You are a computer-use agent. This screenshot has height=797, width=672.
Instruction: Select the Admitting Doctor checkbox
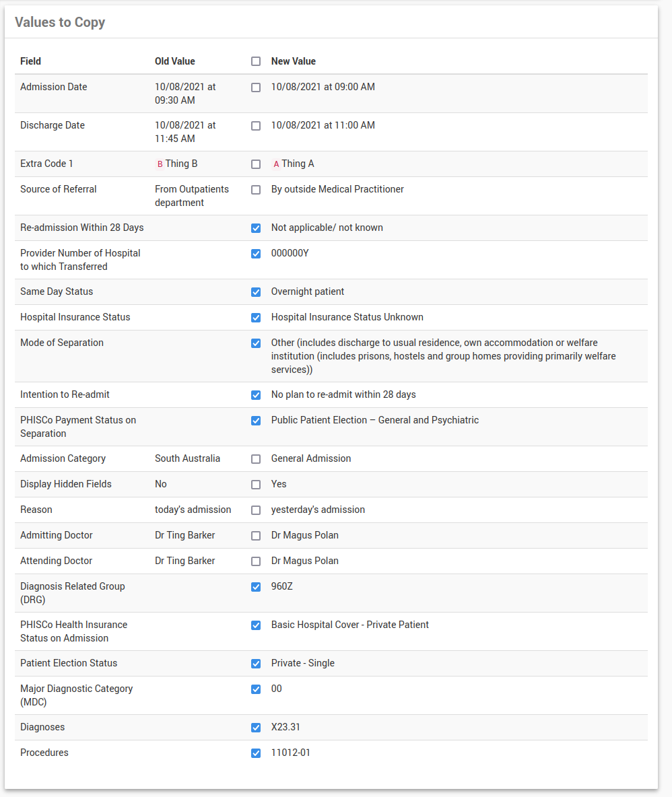[x=256, y=536]
